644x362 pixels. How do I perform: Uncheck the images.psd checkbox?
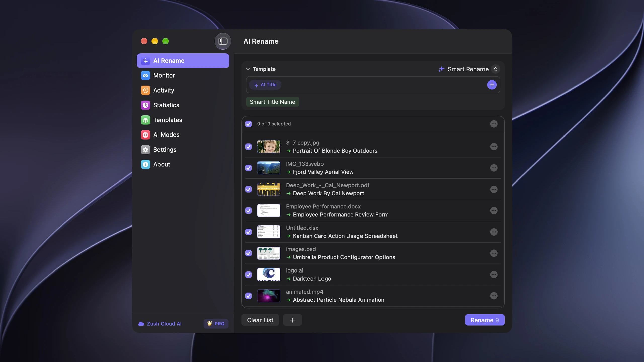(248, 253)
